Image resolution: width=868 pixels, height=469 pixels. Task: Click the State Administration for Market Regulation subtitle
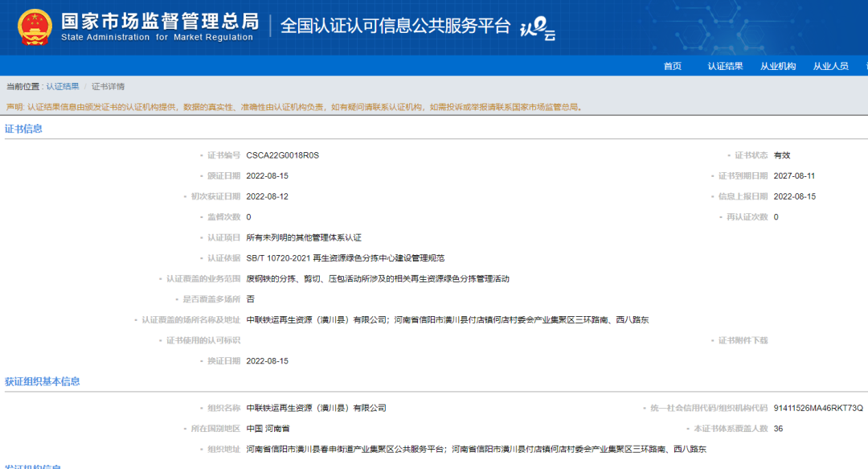coord(158,37)
